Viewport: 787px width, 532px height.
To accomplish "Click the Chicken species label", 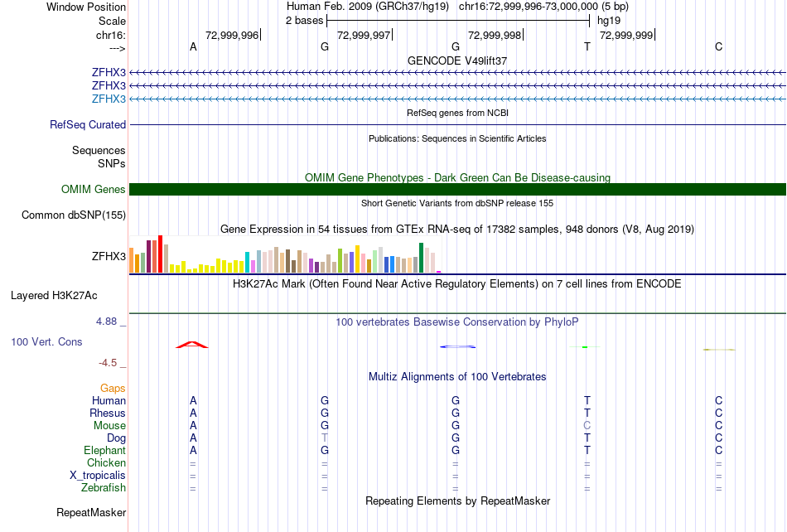I will click(x=106, y=462).
